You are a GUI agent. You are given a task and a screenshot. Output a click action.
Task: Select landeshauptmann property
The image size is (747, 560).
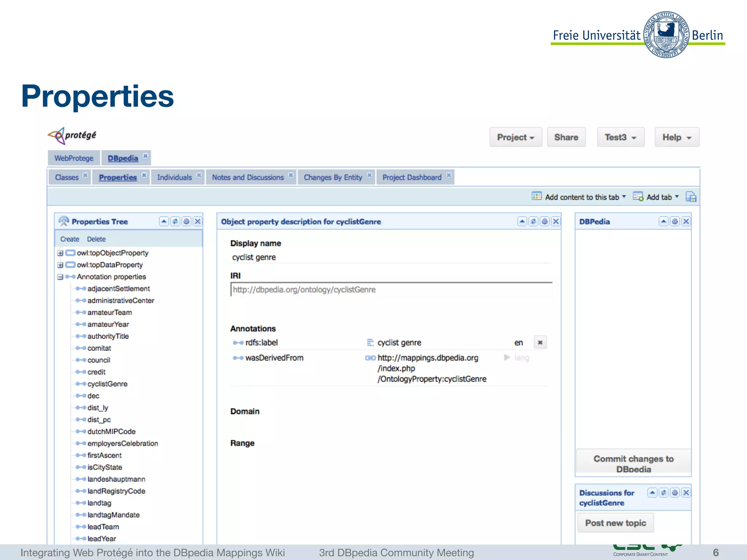(116, 479)
